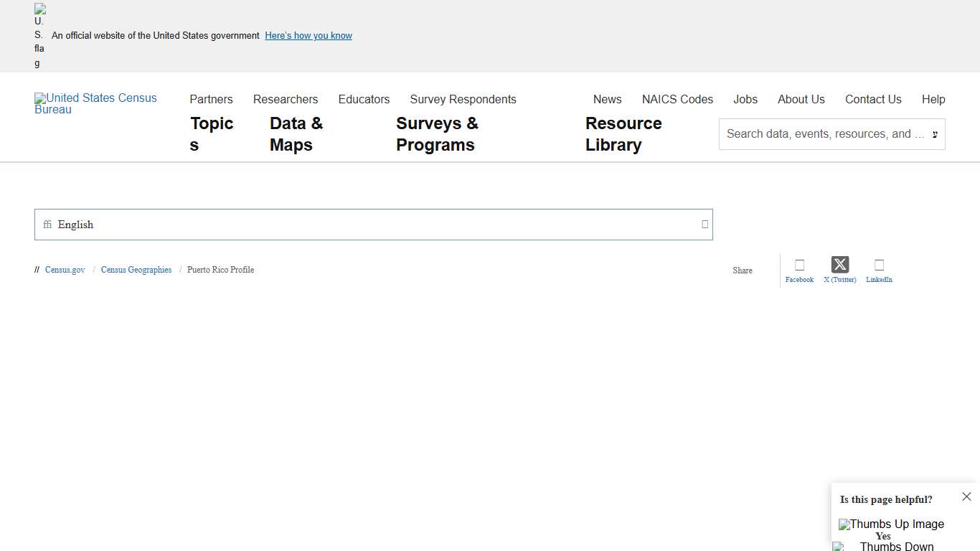Share the page on LinkedIn
Screen dimensions: 980x551
879,265
